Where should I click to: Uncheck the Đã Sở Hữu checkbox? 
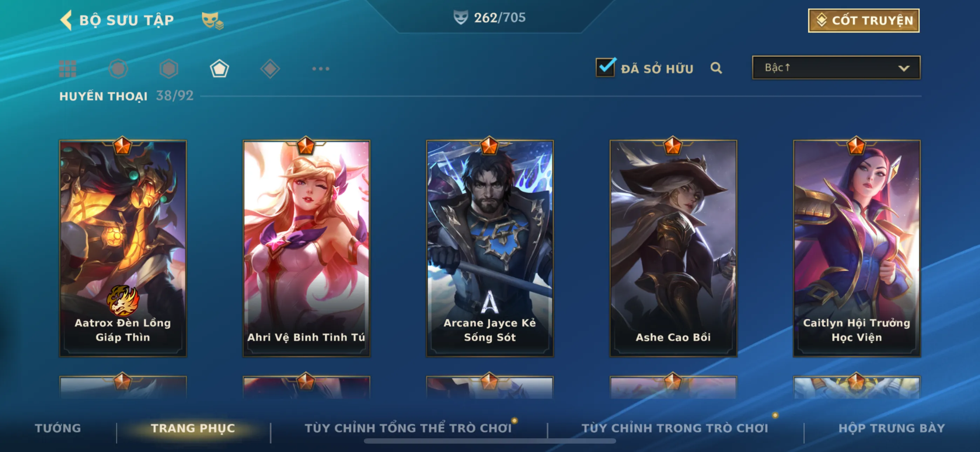point(605,68)
